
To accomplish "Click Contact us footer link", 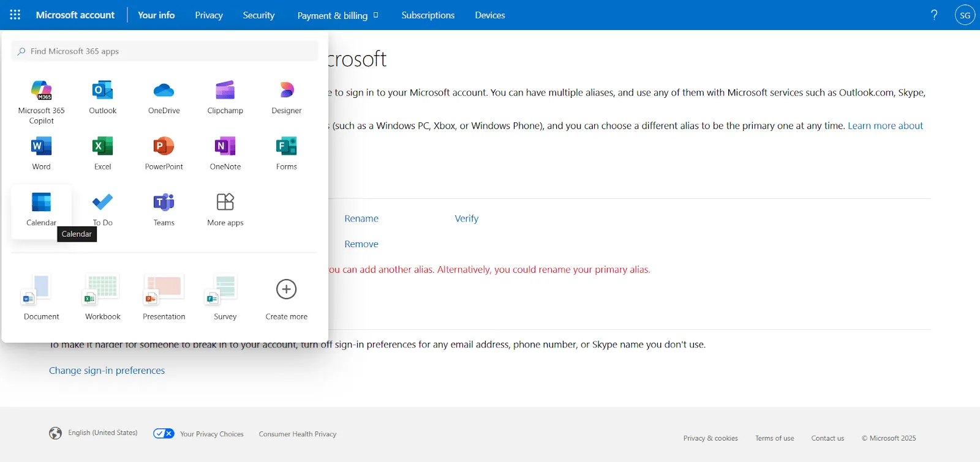I will [x=827, y=438].
